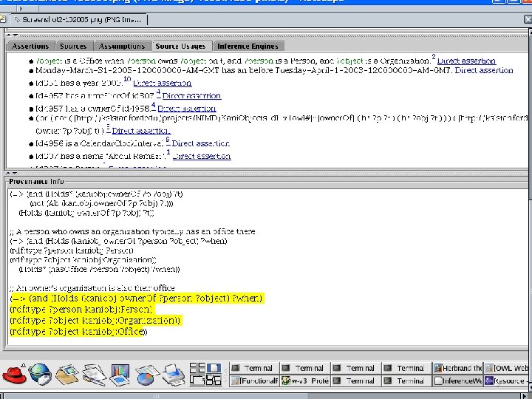The width and height of the screenshot is (532, 399).
Task: Click highlighted line '(rdf:type ?person kaniobj:Person)'
Action: coord(81,310)
